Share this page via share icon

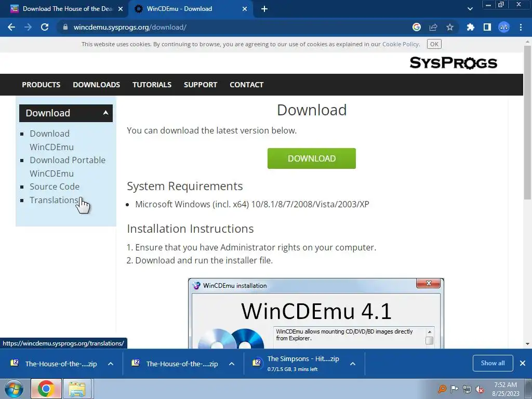coord(433,27)
